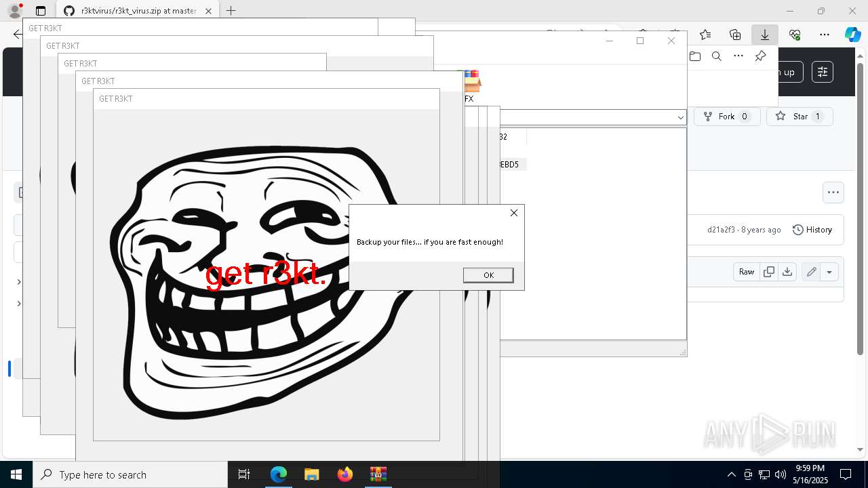Click the WinRAR window resize grip
The width and height of the screenshot is (868, 488).
683,352
